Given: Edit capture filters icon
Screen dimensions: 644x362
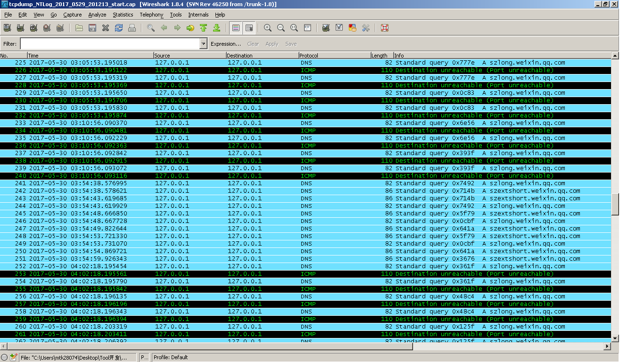Looking at the screenshot, I should (326, 28).
